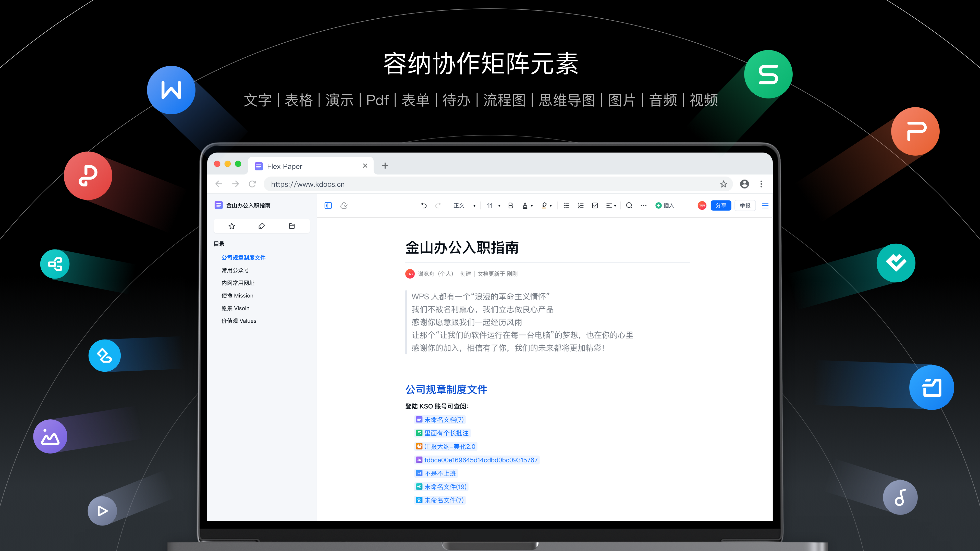Click the star favorites icon in sidebar

[x=232, y=226]
